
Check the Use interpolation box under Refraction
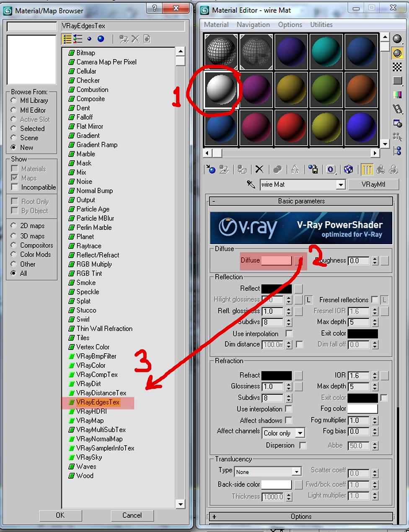[x=288, y=409]
